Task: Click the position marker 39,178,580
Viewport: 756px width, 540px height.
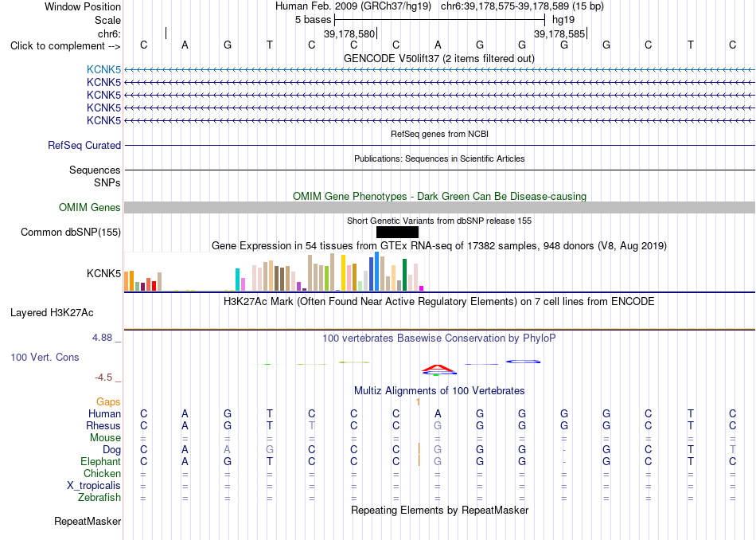Action: pyautogui.click(x=349, y=33)
